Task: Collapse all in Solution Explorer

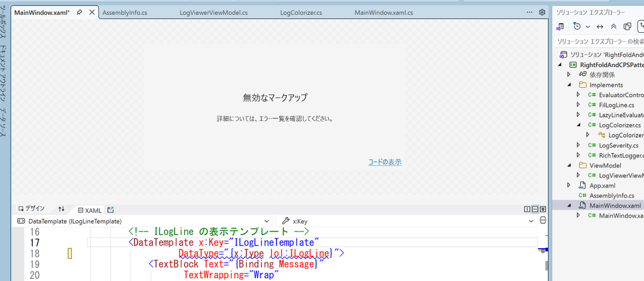Action: click(614, 26)
